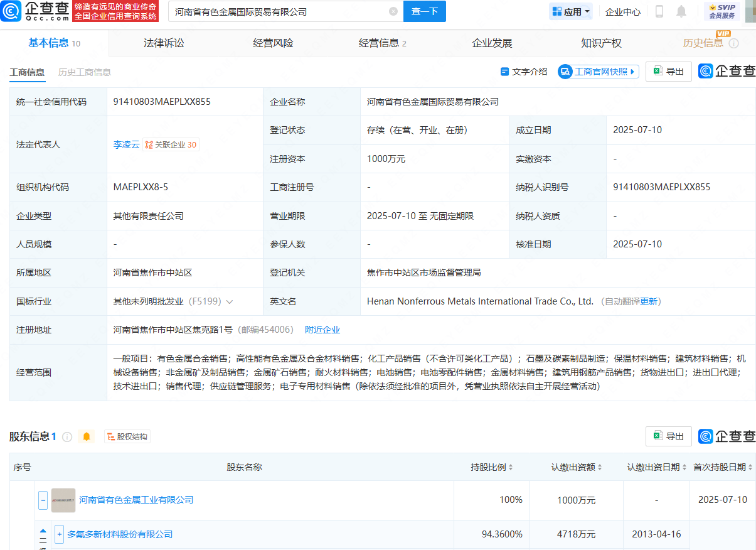
Task: Click 注册资本 value 1000万元
Action: point(386,159)
